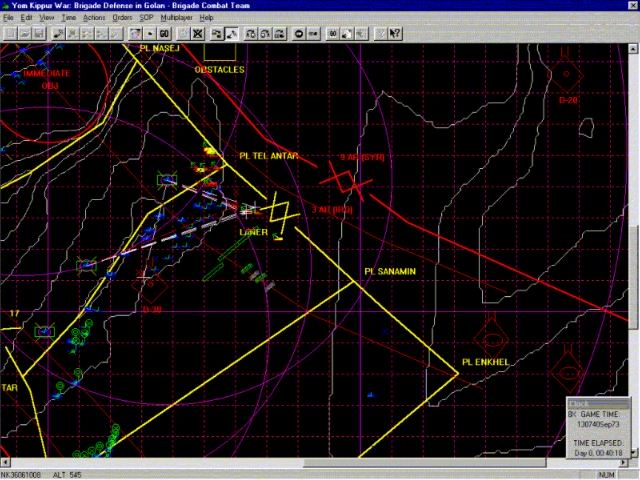Image resolution: width=640 pixels, height=480 pixels.
Task: Click the round stop icon in toolbar
Action: tap(299, 33)
